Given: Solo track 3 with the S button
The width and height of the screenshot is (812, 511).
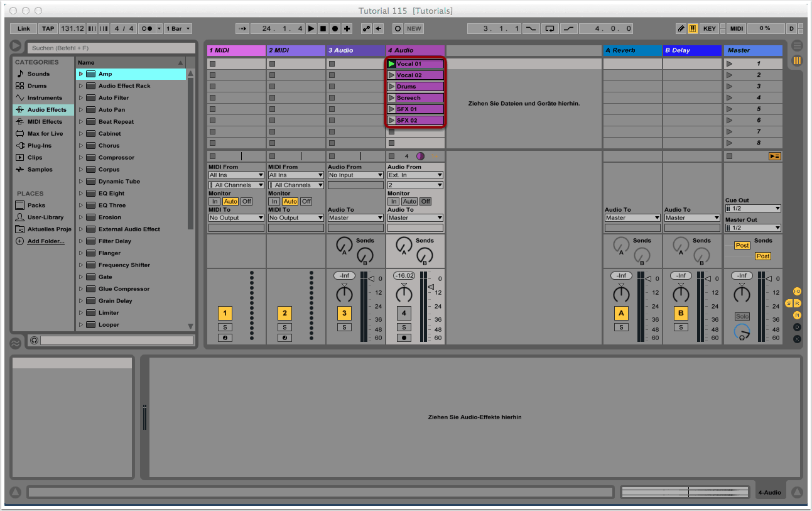Looking at the screenshot, I should (x=344, y=327).
